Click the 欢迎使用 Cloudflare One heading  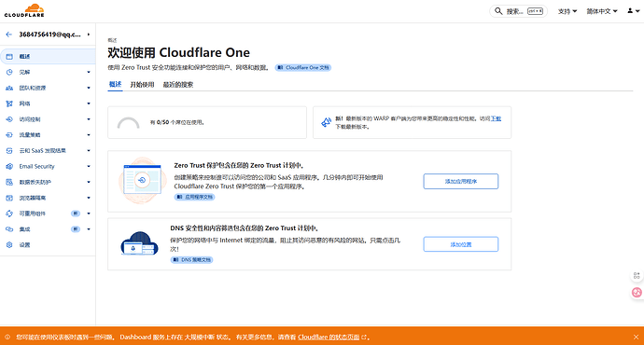coord(178,52)
